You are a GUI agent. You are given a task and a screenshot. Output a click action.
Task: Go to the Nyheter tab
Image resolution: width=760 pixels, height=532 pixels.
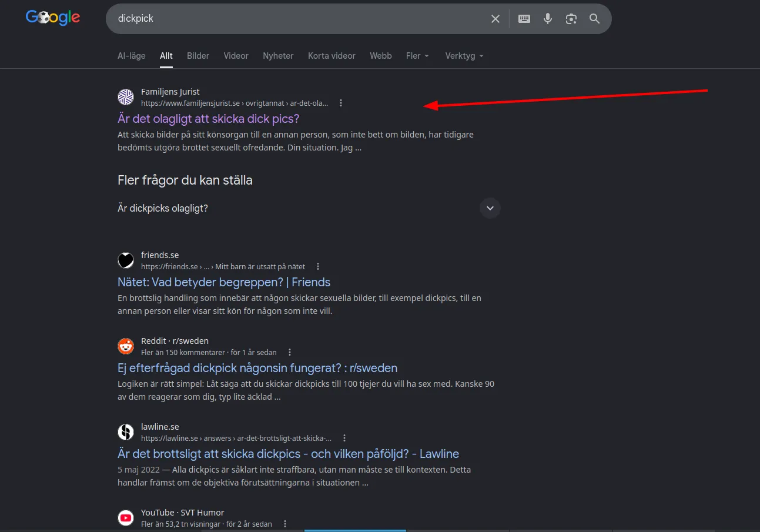pos(278,56)
